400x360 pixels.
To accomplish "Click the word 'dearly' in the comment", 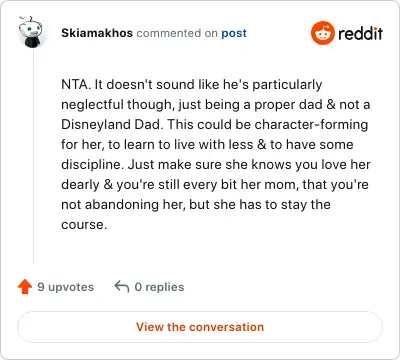I will [80, 185].
